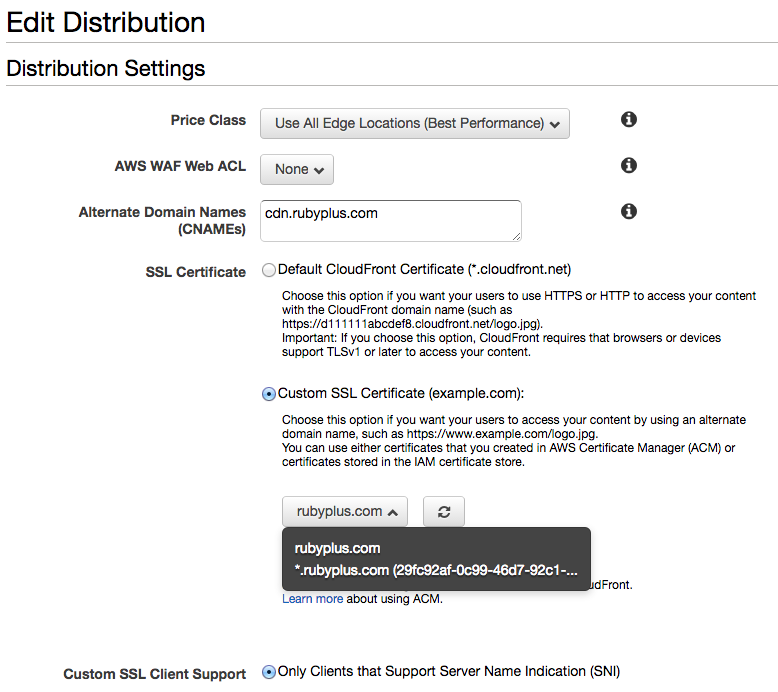Screen dimensions: 778x692
Task: Grab the CNAMEs textarea resize handle
Action: pos(517,237)
